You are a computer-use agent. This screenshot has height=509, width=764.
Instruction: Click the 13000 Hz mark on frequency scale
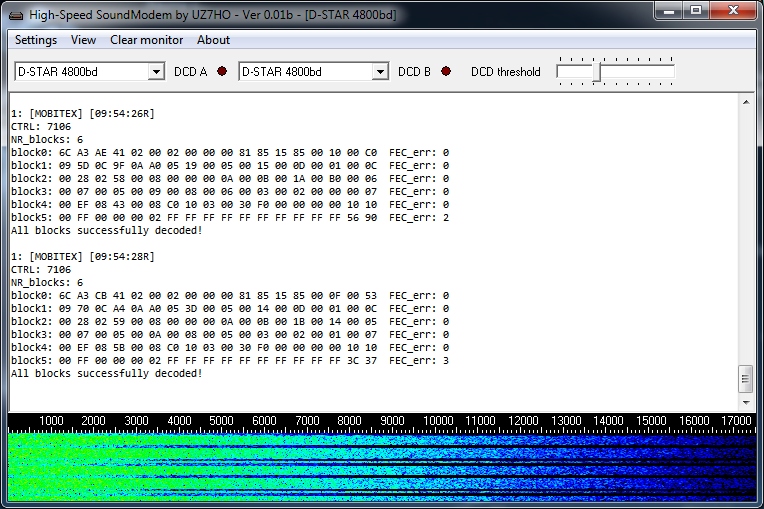point(566,420)
